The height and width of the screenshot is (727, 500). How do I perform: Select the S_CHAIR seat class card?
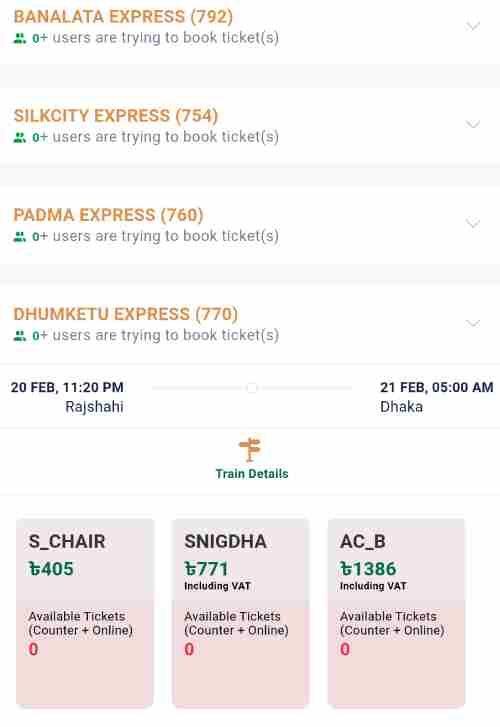tap(85, 613)
